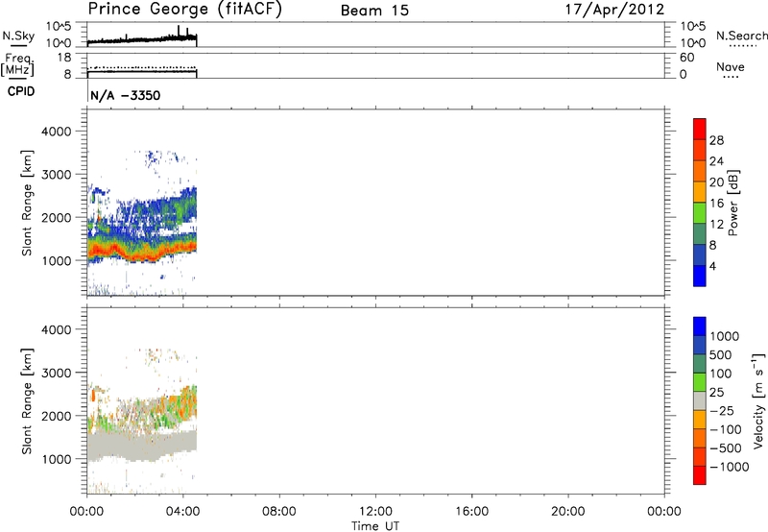
Task: Click the 4 dB power colorbar label
Action: pyautogui.click(x=712, y=266)
